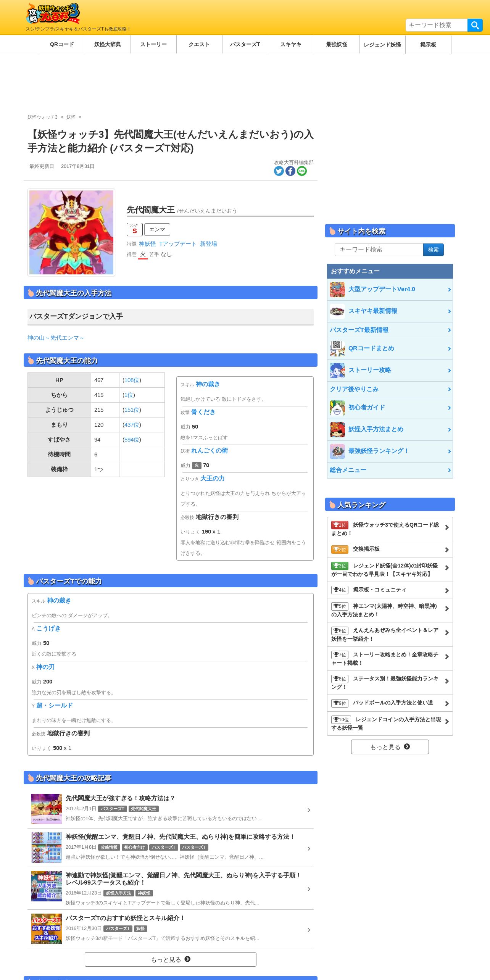Click the 108位 HP rank link
This screenshot has width=490, height=980.
click(132, 380)
